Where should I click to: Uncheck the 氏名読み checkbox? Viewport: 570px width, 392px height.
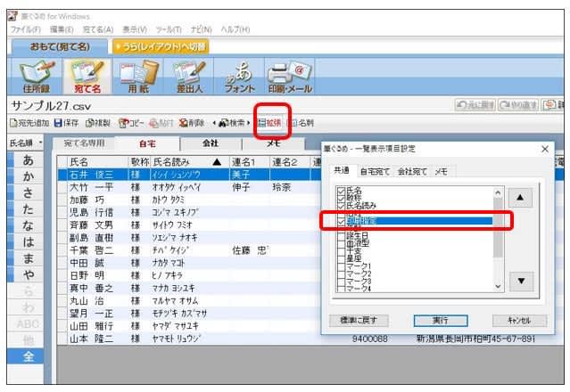(x=341, y=207)
